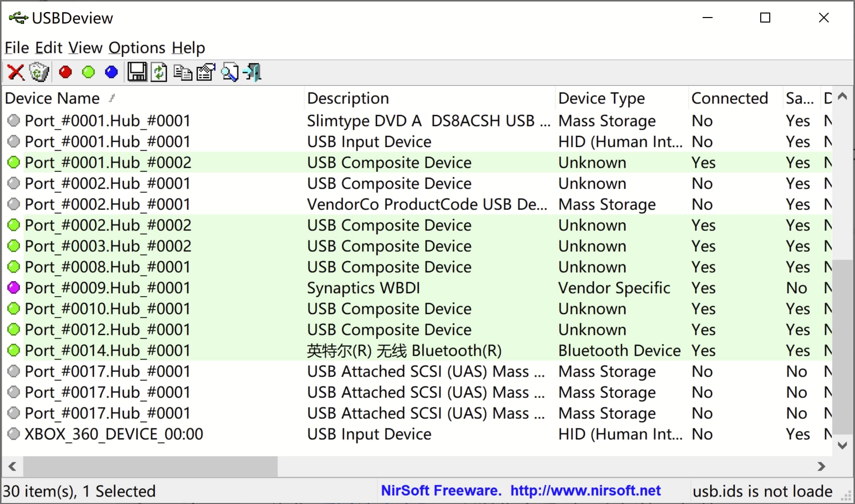This screenshot has height=504, width=855.
Task: Sort by the Device Type column header
Action: coord(601,98)
